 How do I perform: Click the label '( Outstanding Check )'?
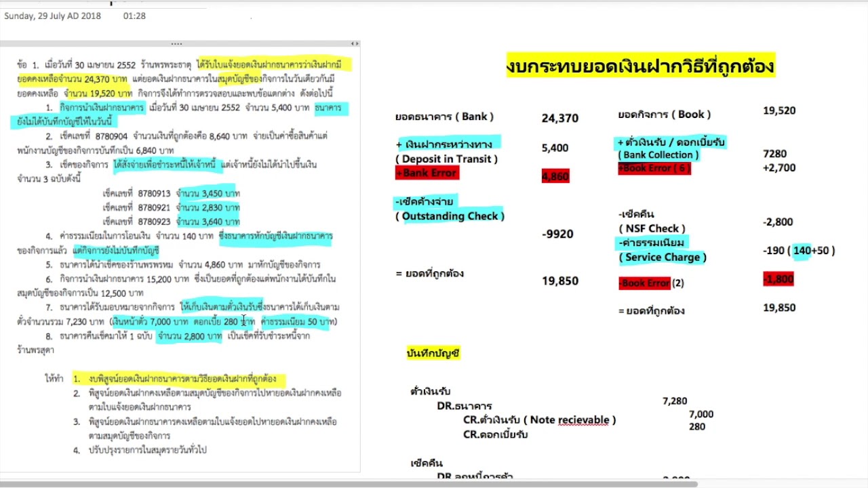point(450,216)
